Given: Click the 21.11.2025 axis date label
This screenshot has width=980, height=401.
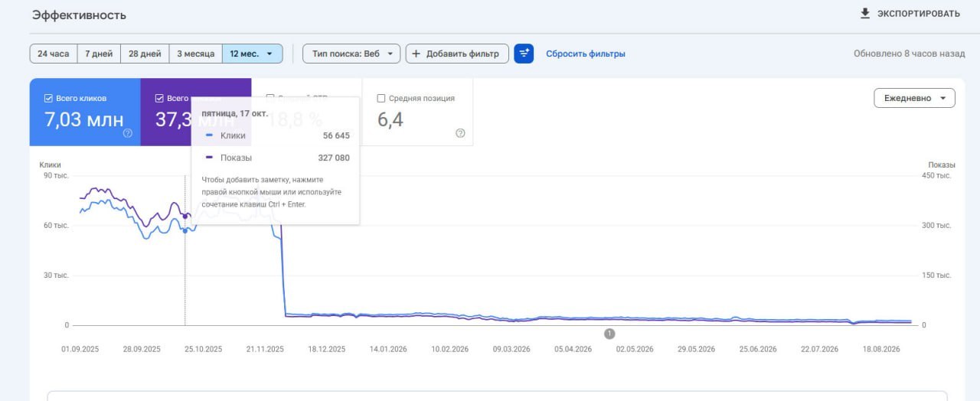Looking at the screenshot, I should (x=265, y=349).
